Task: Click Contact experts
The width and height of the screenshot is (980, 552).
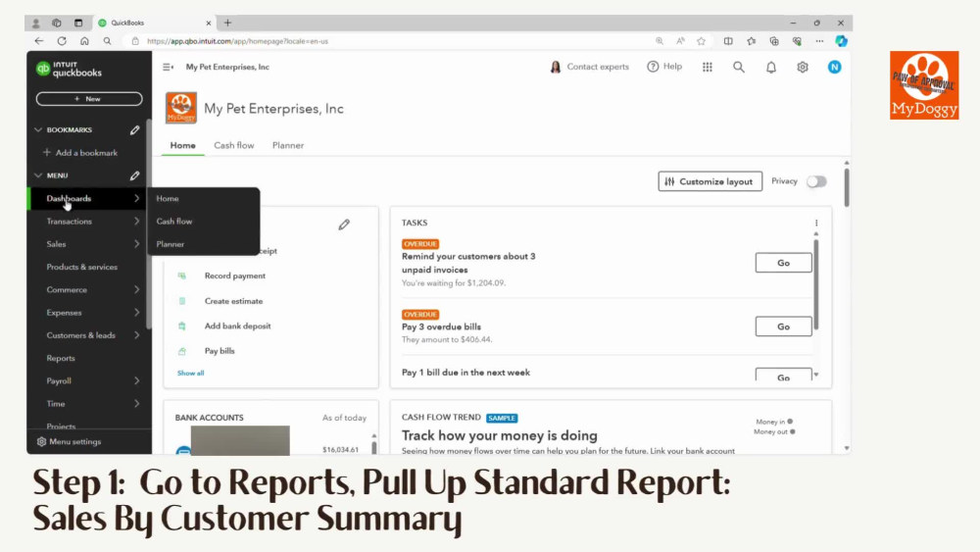Action: pos(589,67)
